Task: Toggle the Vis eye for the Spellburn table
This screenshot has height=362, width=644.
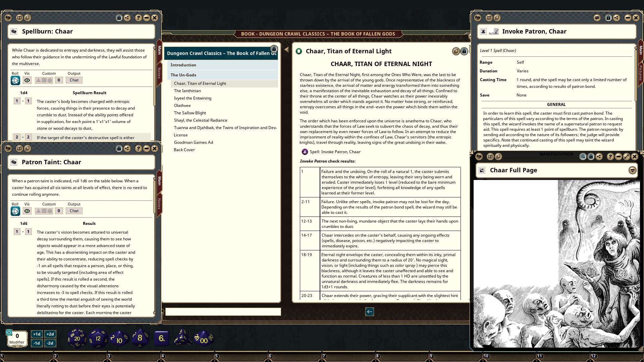Action: pos(27,80)
